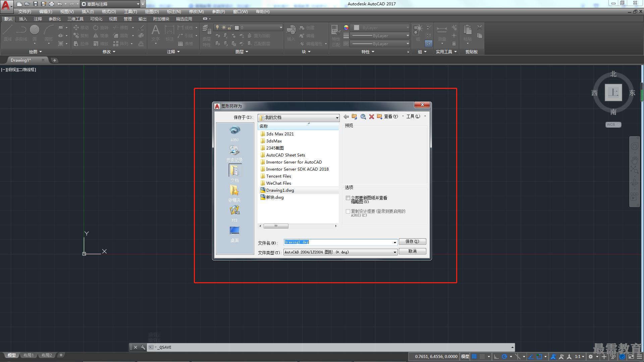The height and width of the screenshot is (362, 644).
Task: Click Layer Properties (图层特性) icon
Action: pyautogui.click(x=207, y=36)
